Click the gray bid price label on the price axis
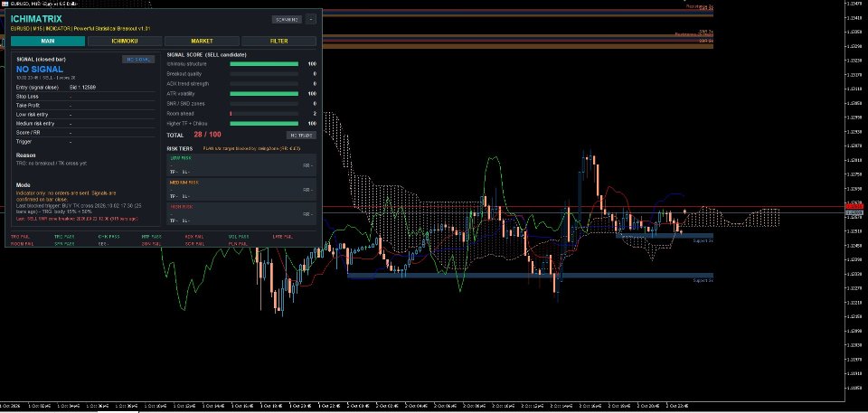Image resolution: width=868 pixels, height=413 pixels. tap(854, 212)
